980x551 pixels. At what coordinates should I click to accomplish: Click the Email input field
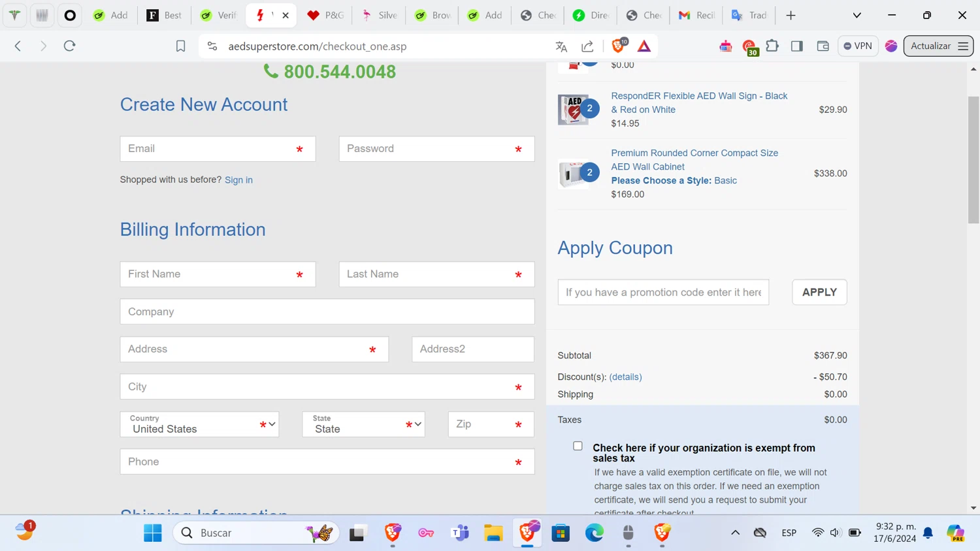pos(218,149)
